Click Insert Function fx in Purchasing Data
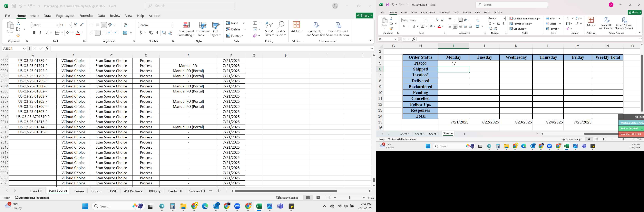 46,48
